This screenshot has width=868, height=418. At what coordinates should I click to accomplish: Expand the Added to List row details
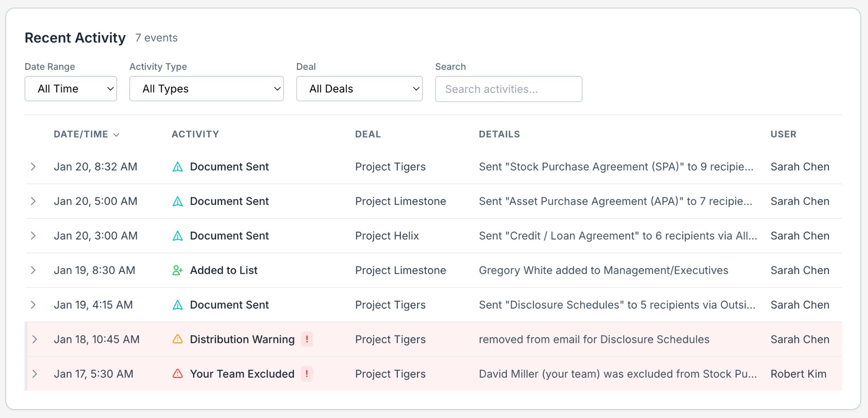click(x=34, y=270)
